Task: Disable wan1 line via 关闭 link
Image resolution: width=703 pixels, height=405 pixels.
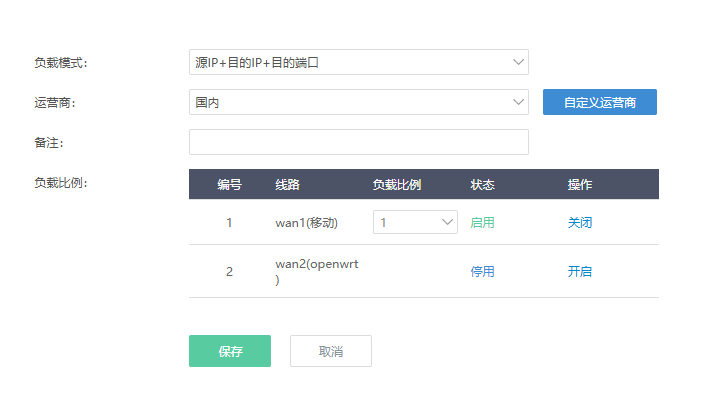Action: click(x=580, y=222)
